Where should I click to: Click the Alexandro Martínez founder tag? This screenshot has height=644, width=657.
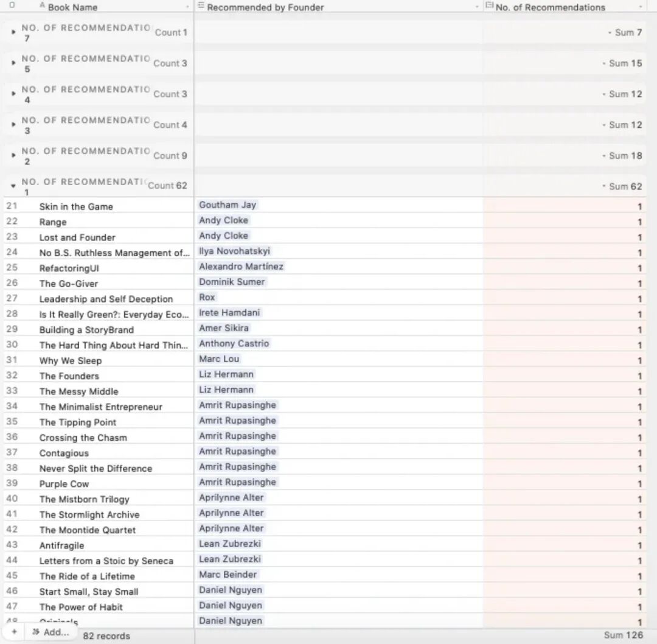(x=241, y=266)
